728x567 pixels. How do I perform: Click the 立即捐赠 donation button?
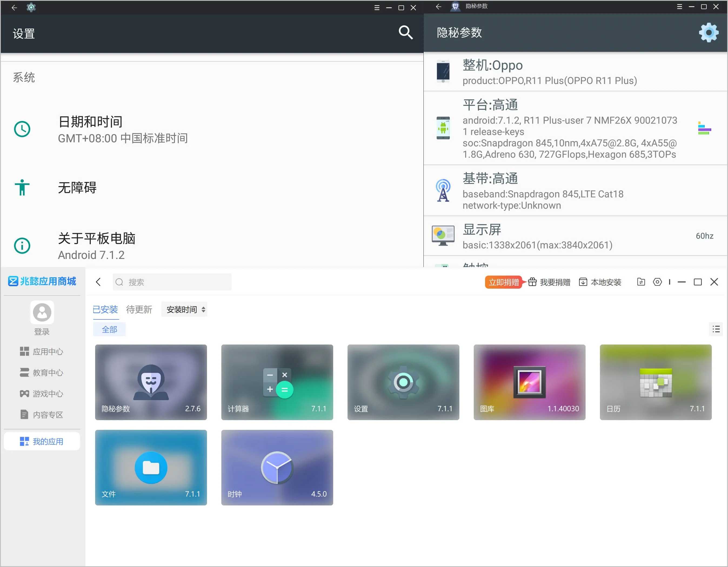point(504,282)
